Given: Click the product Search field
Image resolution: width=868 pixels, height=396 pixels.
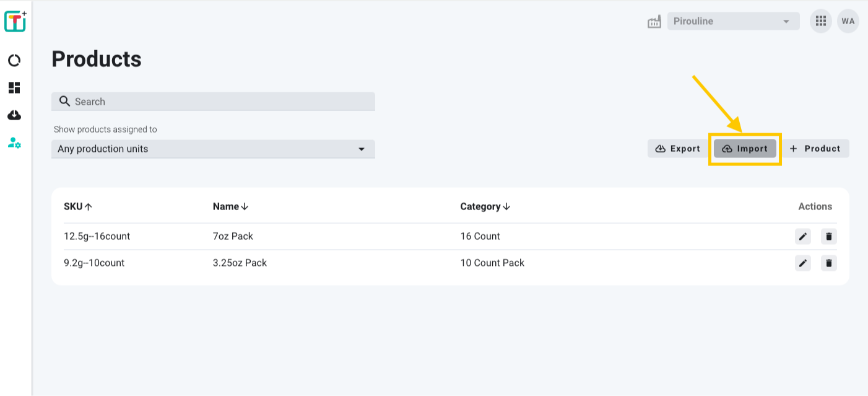Looking at the screenshot, I should pos(213,102).
